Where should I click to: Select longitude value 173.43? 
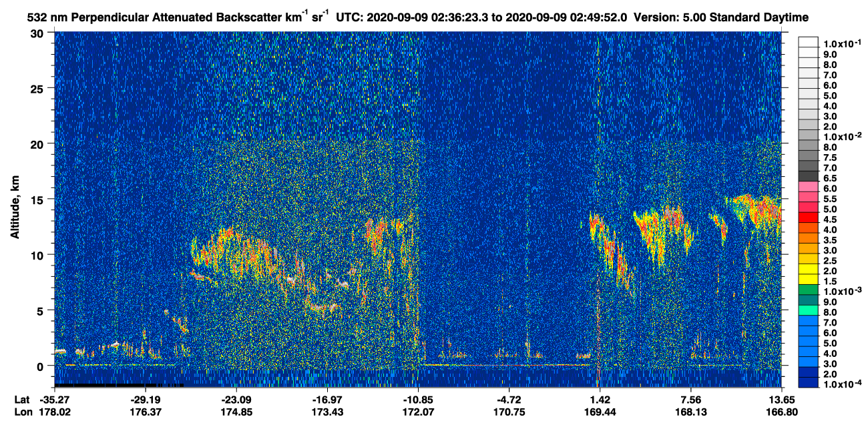point(328,412)
